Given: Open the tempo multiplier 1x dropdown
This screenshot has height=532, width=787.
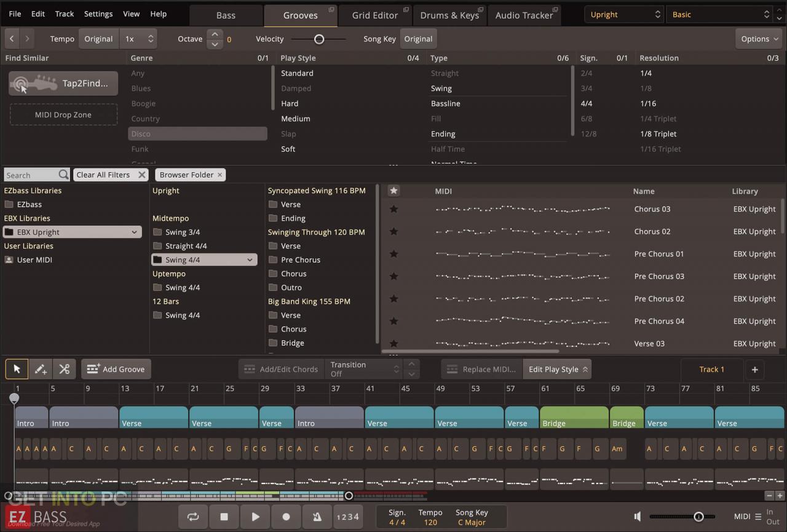Looking at the screenshot, I should click(138, 39).
